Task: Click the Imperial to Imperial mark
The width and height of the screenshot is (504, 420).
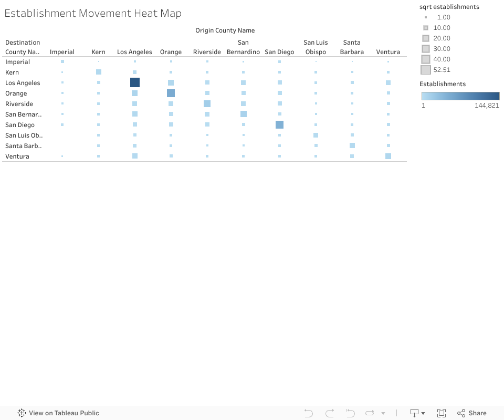Action: point(62,61)
